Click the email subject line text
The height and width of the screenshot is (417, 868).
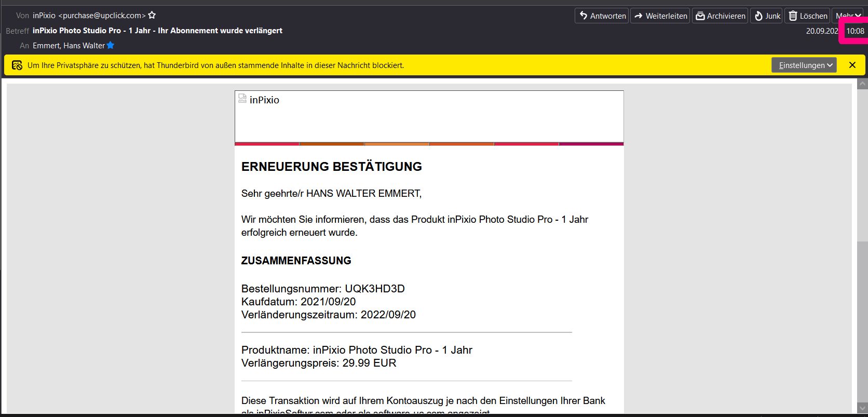coord(157,31)
